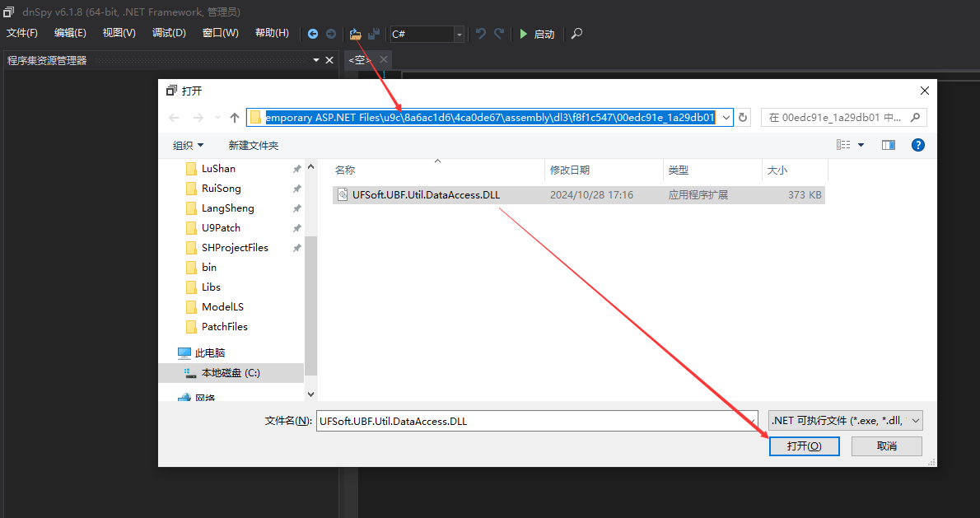Click the up one level arrow in dialog

(x=235, y=118)
